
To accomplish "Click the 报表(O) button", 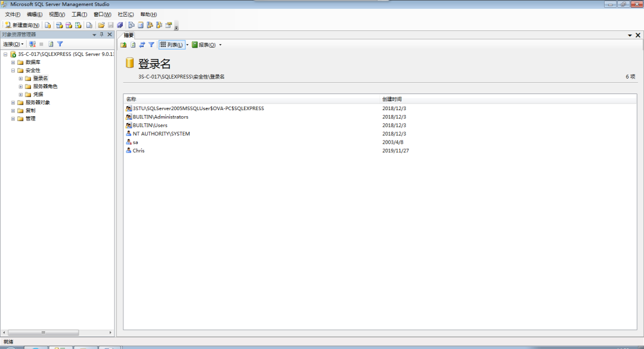I will pyautogui.click(x=204, y=45).
